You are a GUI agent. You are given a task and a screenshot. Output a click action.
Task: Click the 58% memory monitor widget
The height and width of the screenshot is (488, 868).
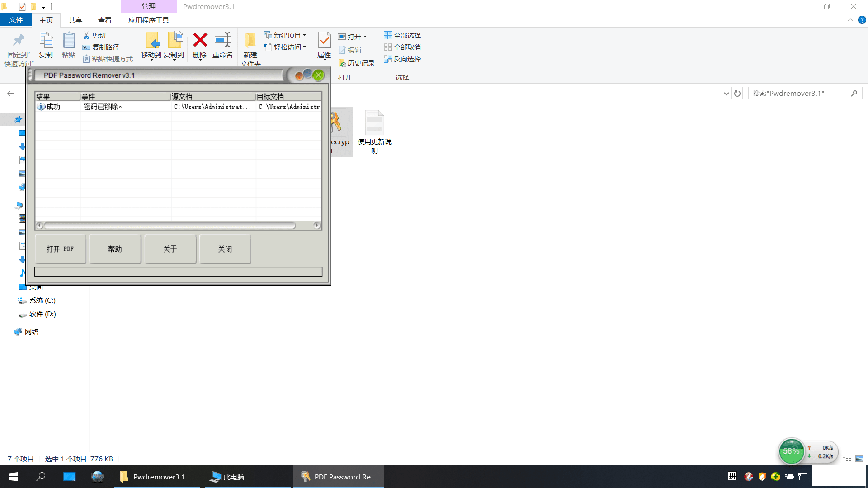point(791,451)
